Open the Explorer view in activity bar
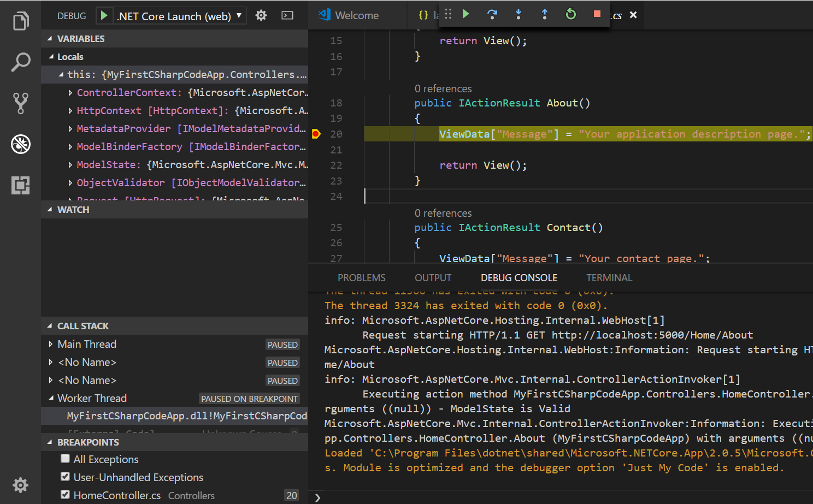Viewport: 813px width, 504px height. click(21, 21)
